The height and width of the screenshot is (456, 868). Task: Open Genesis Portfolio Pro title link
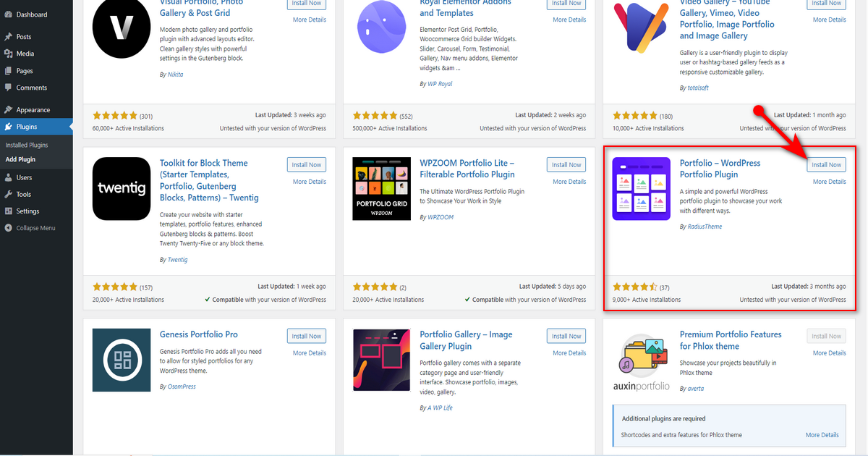[199, 334]
